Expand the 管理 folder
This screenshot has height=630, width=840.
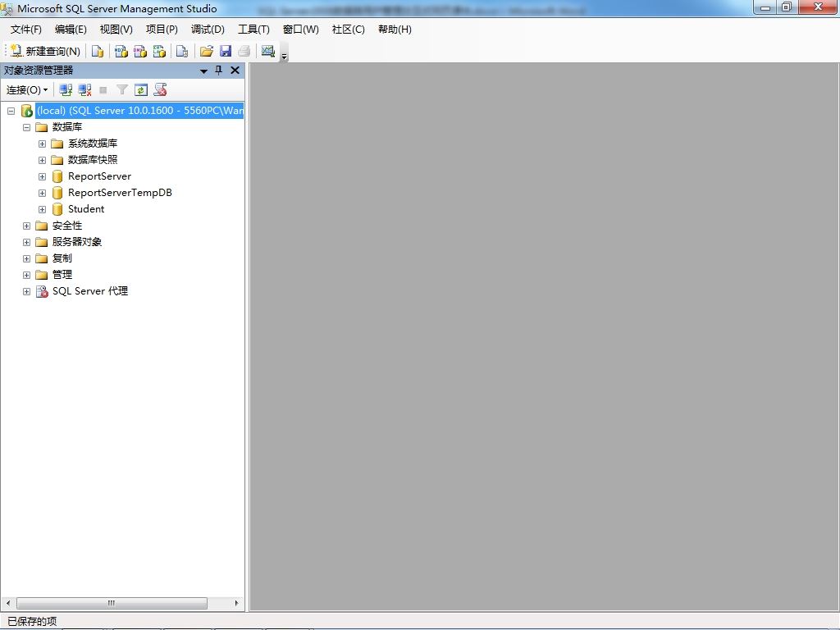pos(26,275)
